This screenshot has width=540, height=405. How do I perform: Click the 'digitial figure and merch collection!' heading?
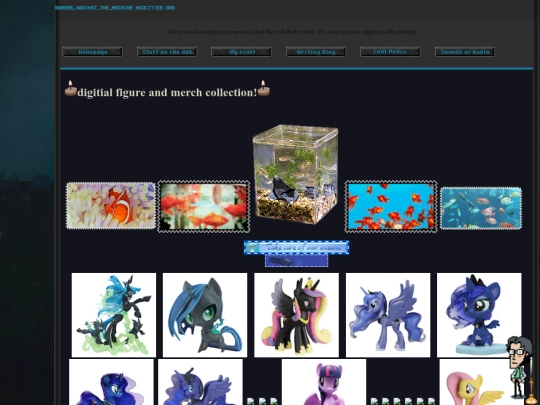pyautogui.click(x=167, y=93)
